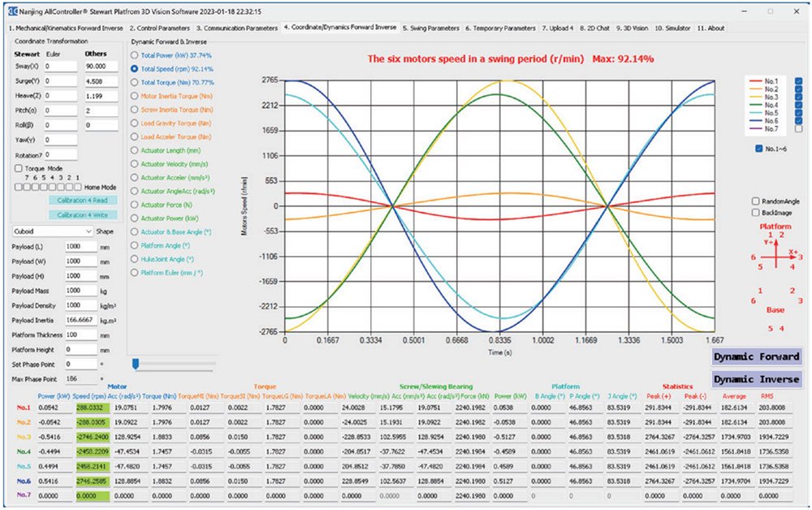
Task: Select the Total Power (kW) radio option
Action: coord(134,55)
